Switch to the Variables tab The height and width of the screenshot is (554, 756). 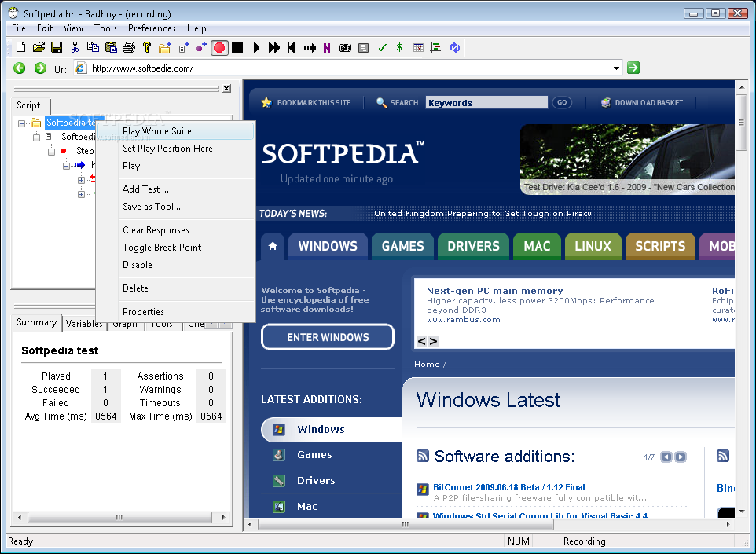pos(84,324)
